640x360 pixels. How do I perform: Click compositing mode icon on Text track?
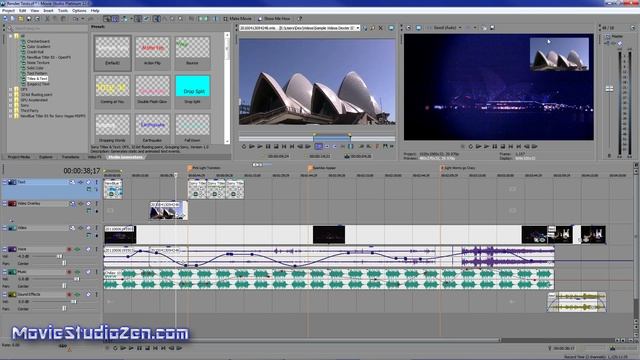89,189
